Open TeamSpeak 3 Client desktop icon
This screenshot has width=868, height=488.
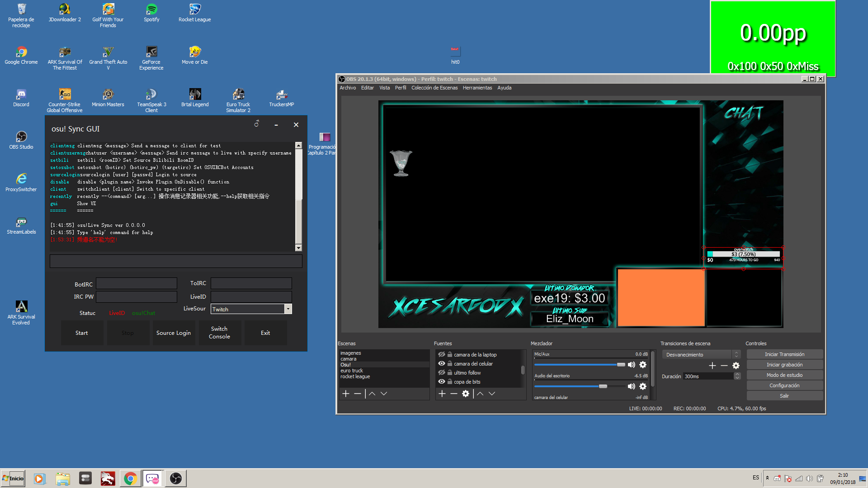tap(151, 100)
